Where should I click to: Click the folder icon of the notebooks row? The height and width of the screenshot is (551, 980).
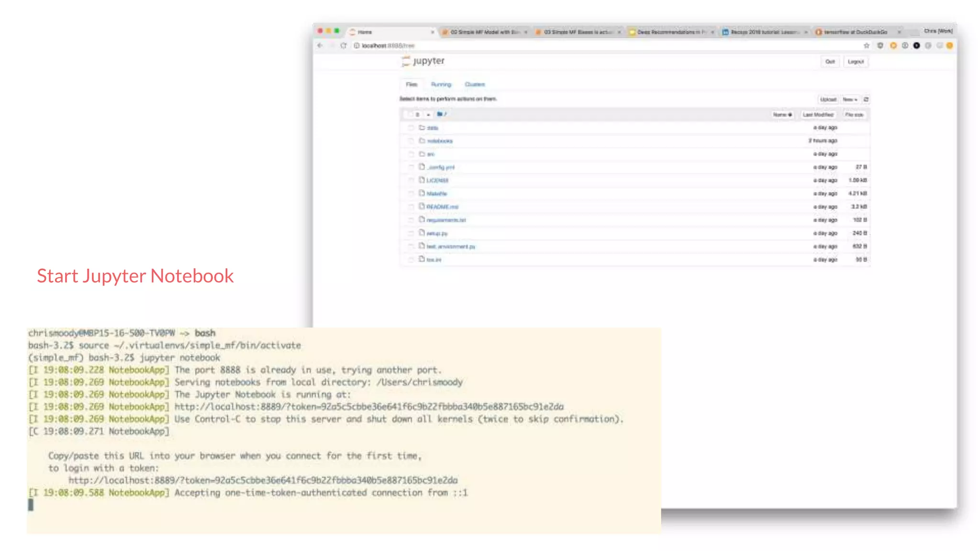(x=422, y=141)
